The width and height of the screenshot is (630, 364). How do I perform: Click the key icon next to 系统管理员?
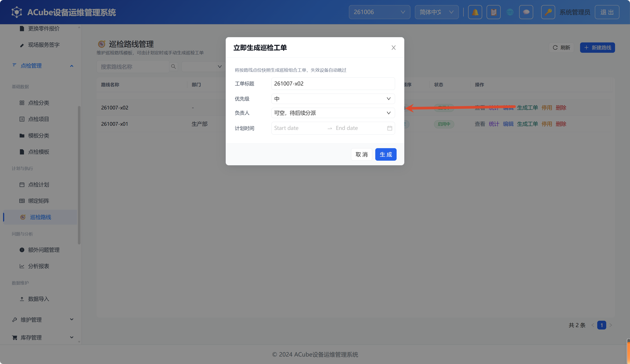coord(548,12)
